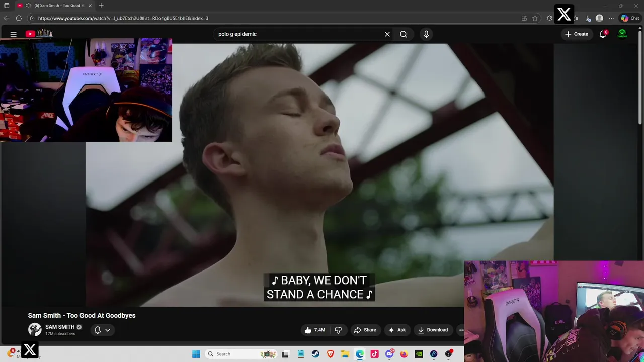Image resolution: width=644 pixels, height=362 pixels.
Task: Go back to previous page
Action: point(7,18)
